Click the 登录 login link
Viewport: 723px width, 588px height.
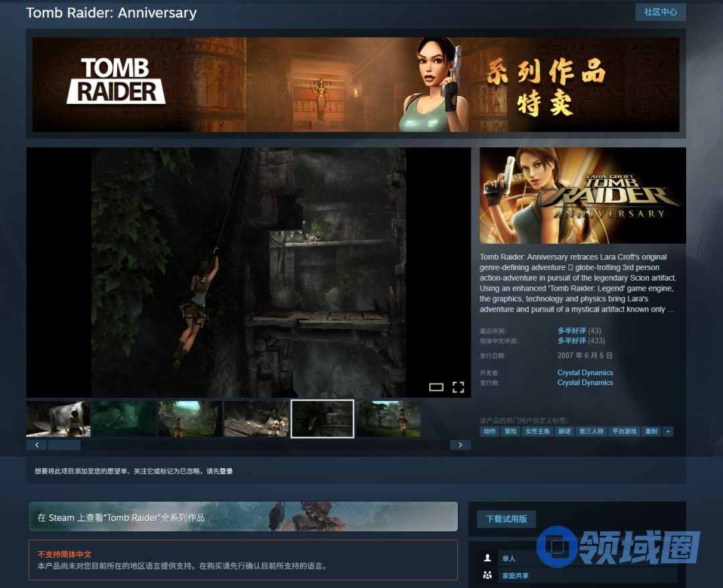coord(226,471)
